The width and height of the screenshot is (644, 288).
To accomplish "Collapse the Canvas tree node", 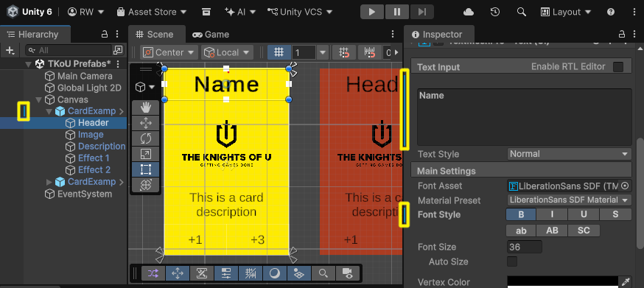I will click(x=39, y=100).
